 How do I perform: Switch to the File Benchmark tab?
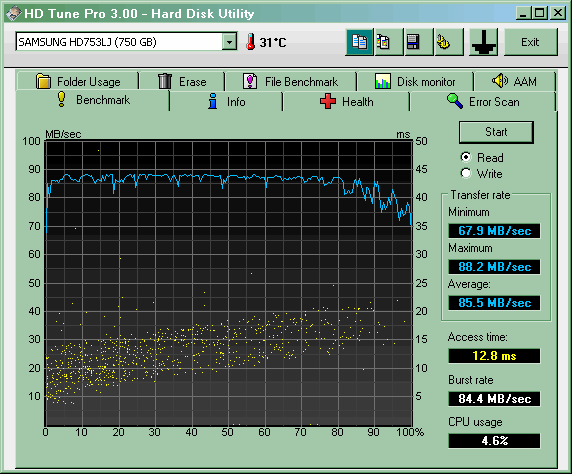(291, 81)
